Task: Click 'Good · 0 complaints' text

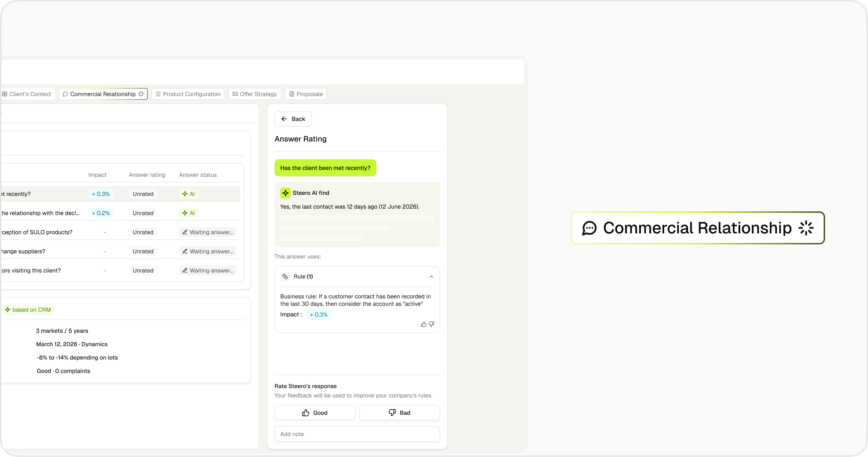Action: coord(63,371)
